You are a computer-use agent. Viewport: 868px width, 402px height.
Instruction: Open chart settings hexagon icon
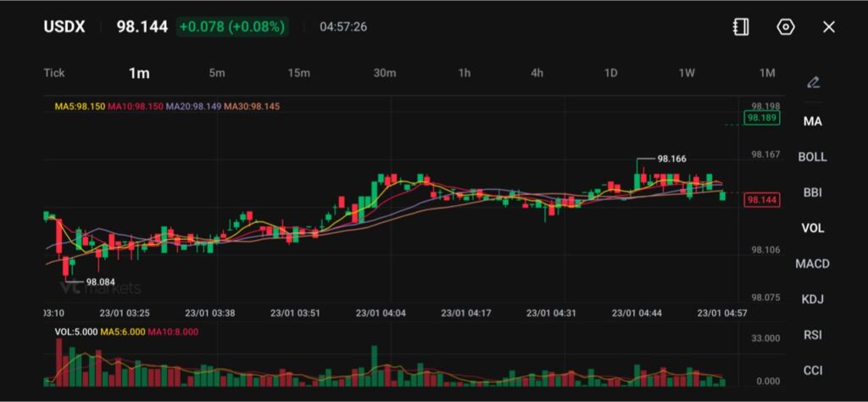point(786,27)
